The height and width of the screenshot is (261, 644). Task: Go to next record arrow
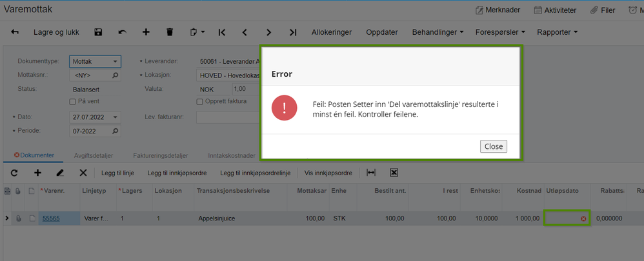pyautogui.click(x=268, y=32)
